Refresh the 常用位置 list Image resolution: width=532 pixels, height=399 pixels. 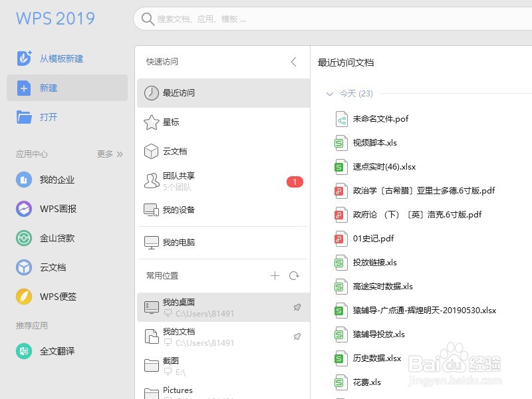(294, 276)
